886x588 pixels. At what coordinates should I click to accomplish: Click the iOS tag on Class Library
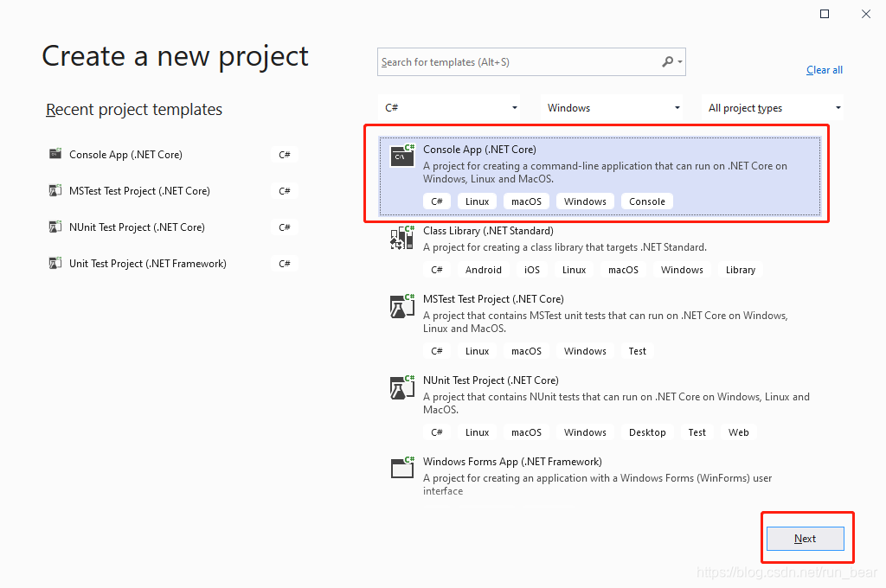click(532, 270)
